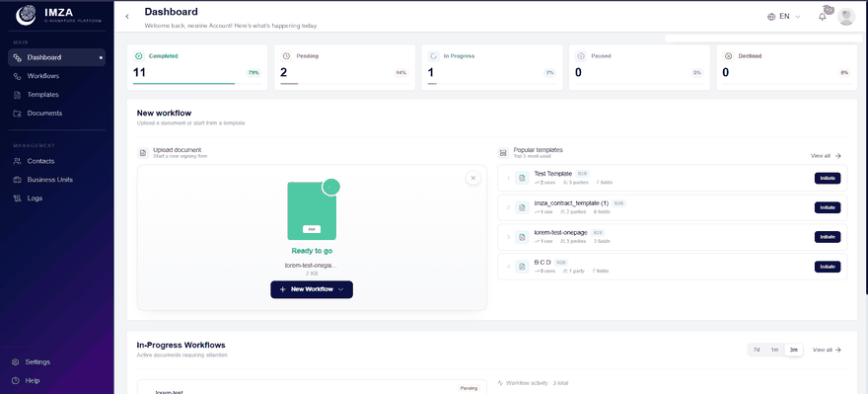This screenshot has width=868, height=394.
Task: Click the globe language icon
Action: [x=771, y=17]
